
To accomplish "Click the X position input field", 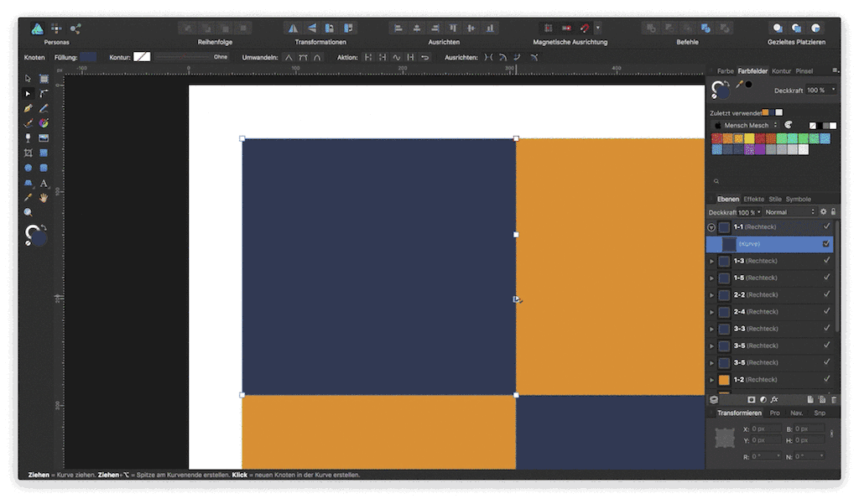I will [x=766, y=429].
